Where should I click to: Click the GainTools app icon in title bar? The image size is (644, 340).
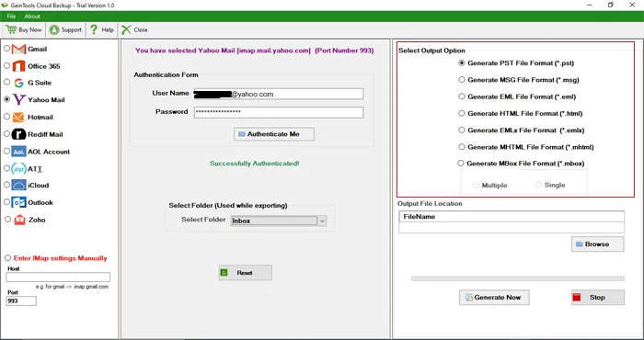click(5, 6)
